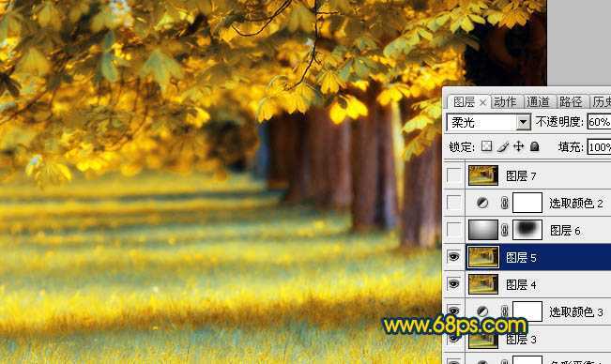Click the 选取颜色 2 adjustment icon
This screenshot has height=364, width=611.
[x=482, y=203]
